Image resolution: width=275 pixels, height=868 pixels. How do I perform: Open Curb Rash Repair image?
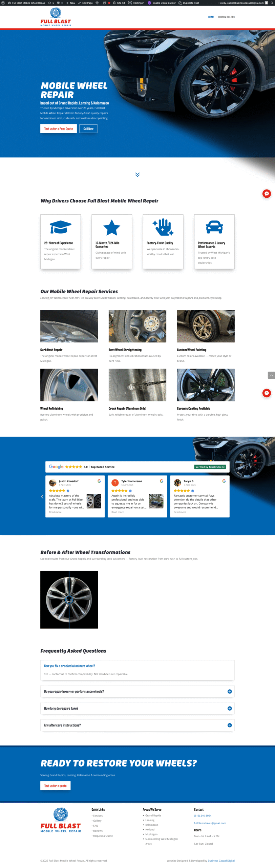69,326
